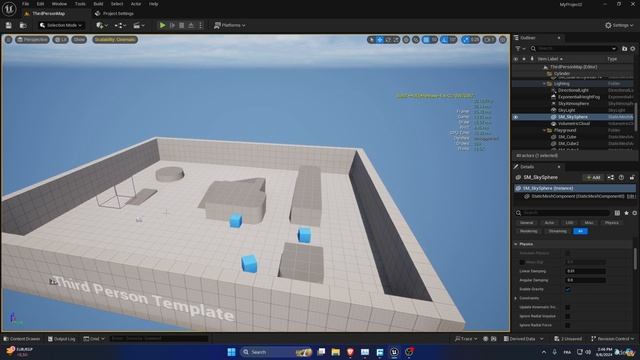Select VolumetricCloud in Outliner

pyautogui.click(x=574, y=124)
